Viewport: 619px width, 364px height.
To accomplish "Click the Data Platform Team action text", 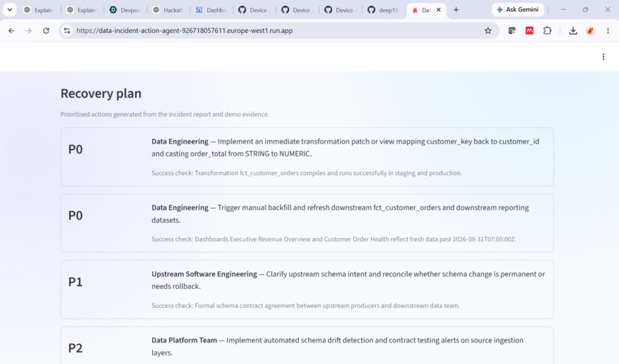I will click(x=337, y=346).
